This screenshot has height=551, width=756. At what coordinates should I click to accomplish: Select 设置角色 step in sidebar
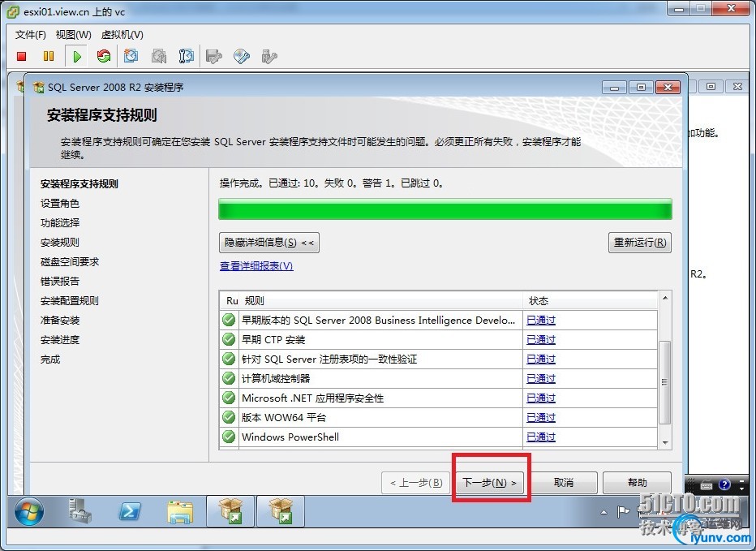click(x=60, y=204)
